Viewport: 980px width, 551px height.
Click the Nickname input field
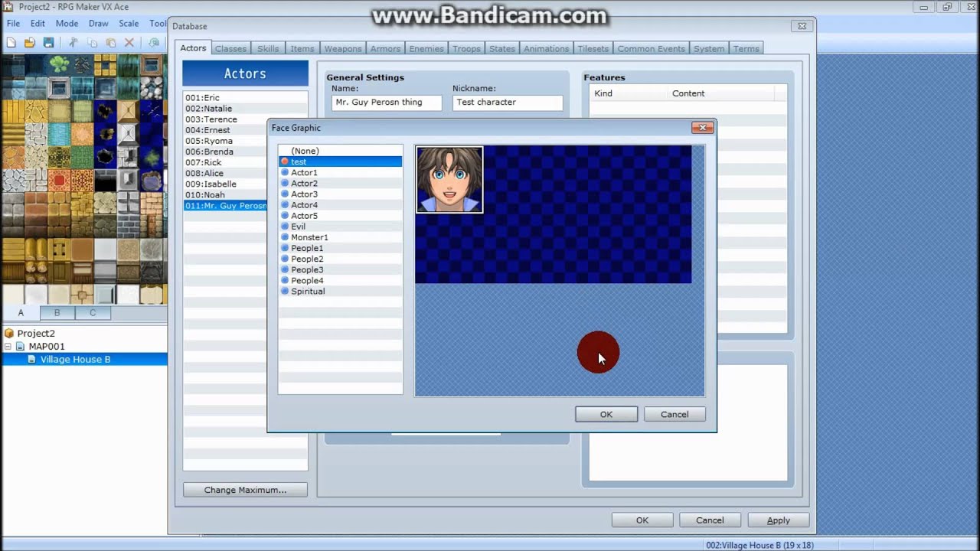tap(508, 102)
